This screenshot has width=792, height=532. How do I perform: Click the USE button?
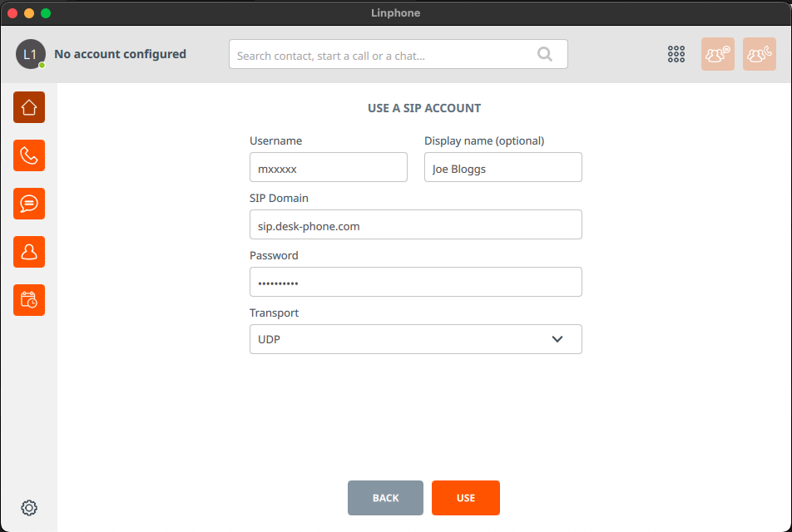coord(466,498)
